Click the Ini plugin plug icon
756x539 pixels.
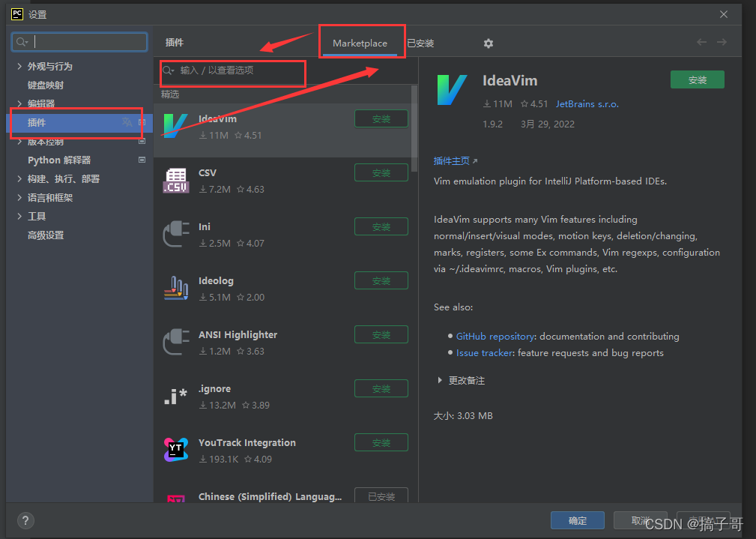coord(176,234)
